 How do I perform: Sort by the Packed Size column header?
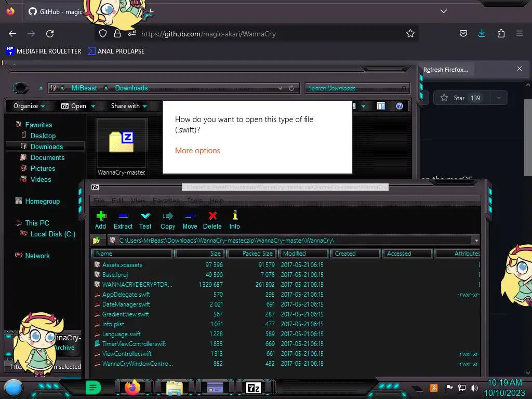(252, 254)
